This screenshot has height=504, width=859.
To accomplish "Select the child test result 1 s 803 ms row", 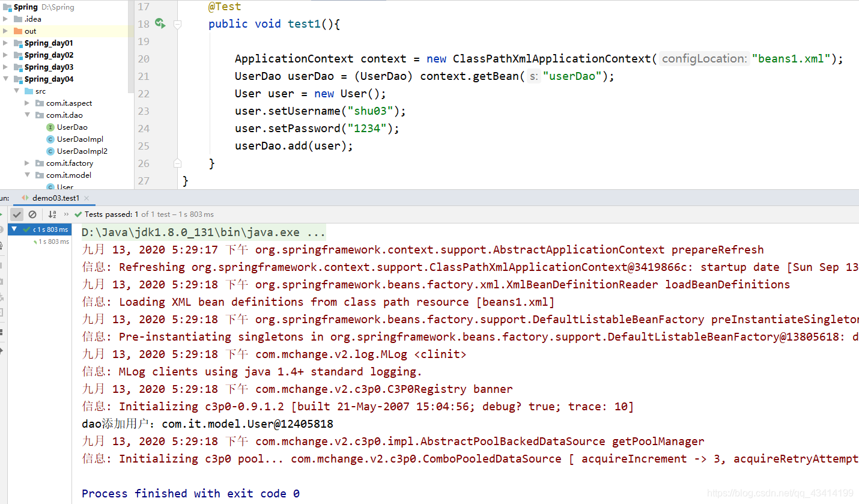I will tap(51, 241).
